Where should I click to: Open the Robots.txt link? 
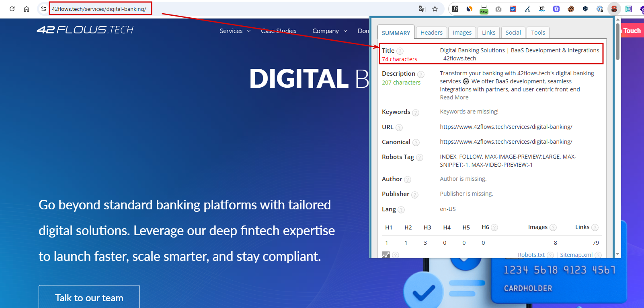coord(531,255)
